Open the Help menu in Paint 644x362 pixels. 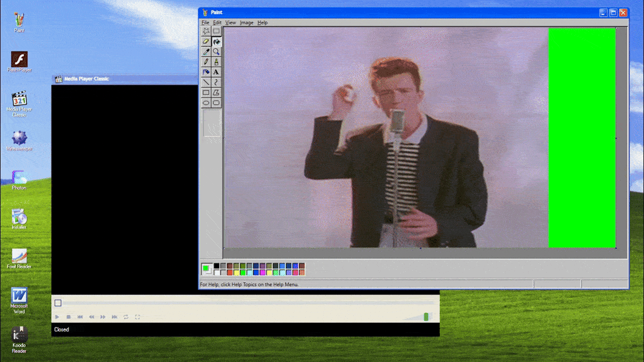[263, 22]
